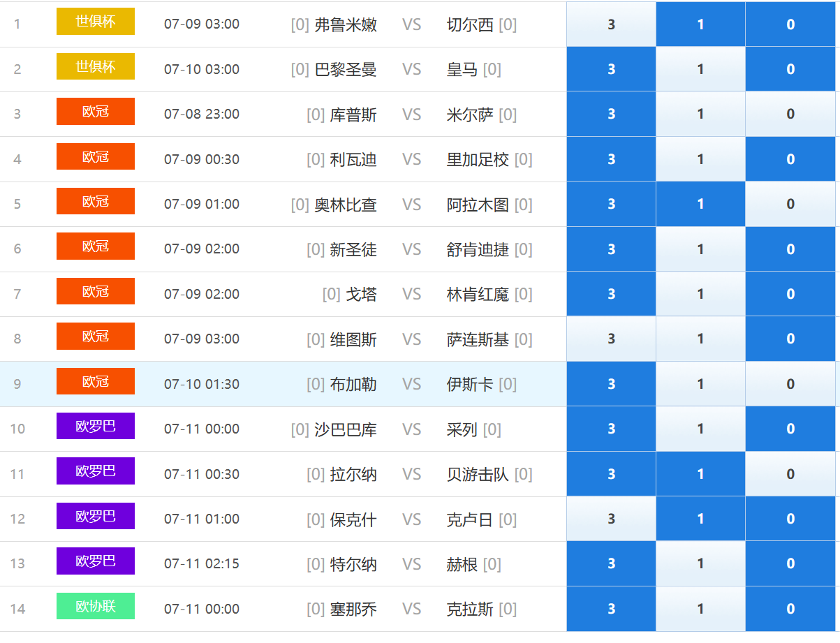Click the kickoff time 07-11 02:15
Viewport: 840px width, 643px height.
coord(202,563)
